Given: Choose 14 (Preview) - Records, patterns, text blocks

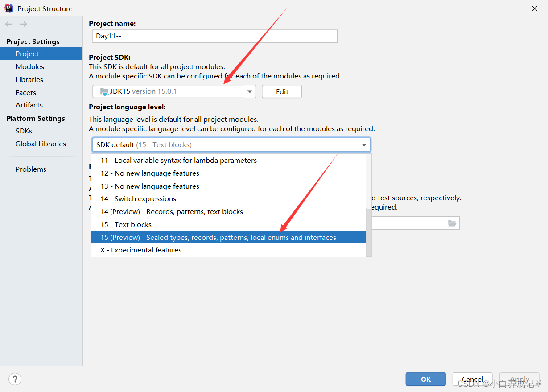Looking at the screenshot, I should (228, 211).
